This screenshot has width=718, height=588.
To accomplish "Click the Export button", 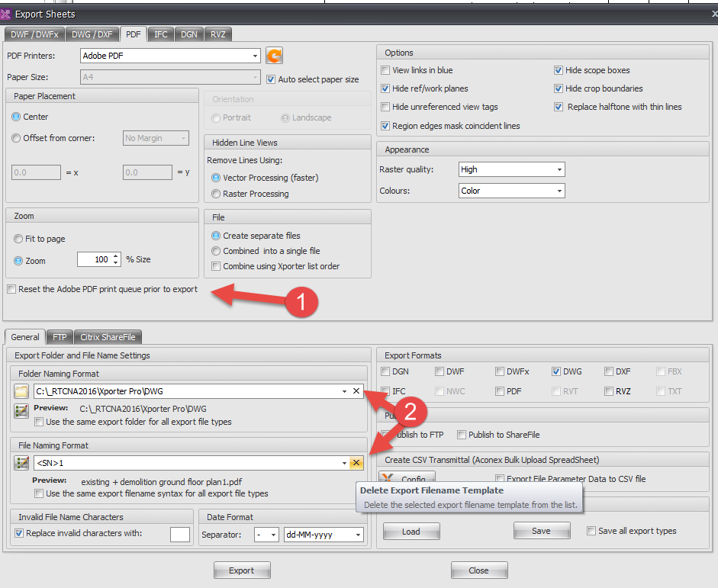I will [242, 570].
